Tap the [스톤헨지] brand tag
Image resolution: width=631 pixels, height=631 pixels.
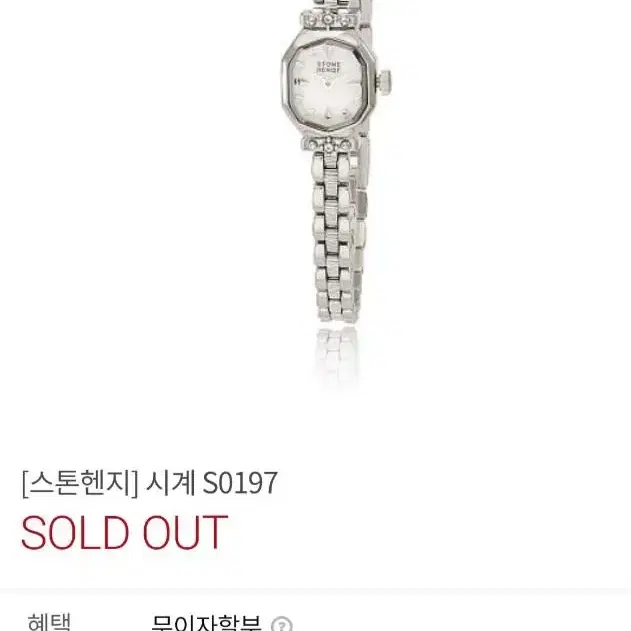tap(80, 483)
